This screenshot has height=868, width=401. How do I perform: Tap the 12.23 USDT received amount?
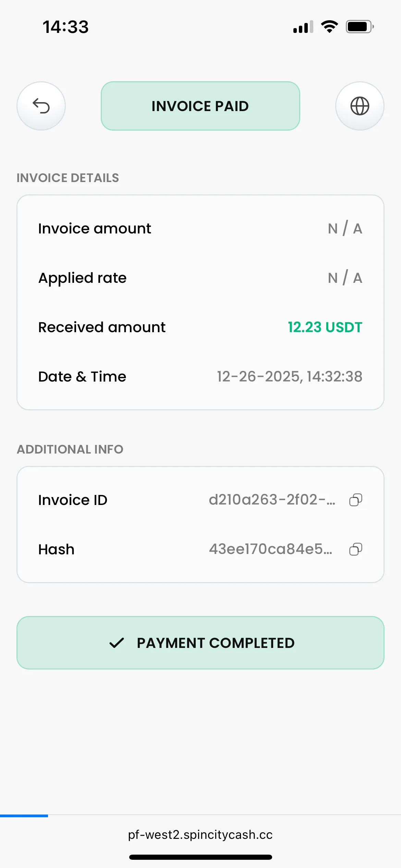pyautogui.click(x=325, y=327)
